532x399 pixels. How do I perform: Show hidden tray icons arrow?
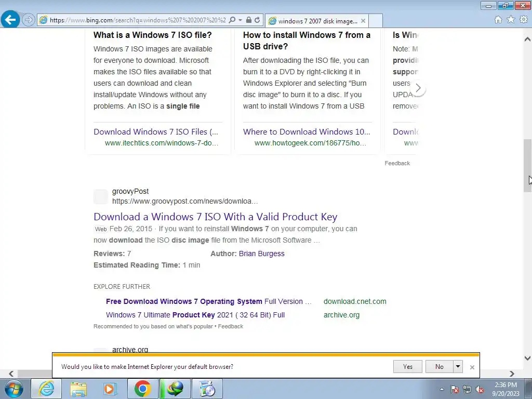coord(442,389)
